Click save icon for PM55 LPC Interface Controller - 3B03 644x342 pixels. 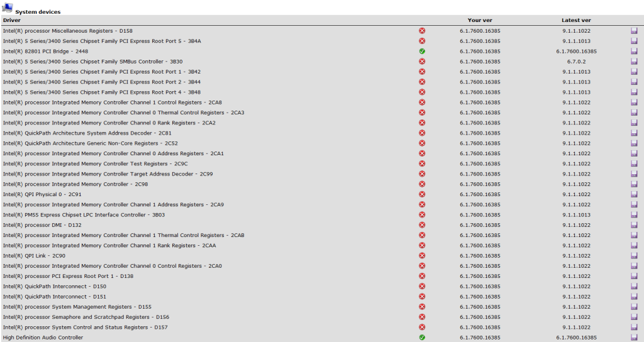(634, 215)
